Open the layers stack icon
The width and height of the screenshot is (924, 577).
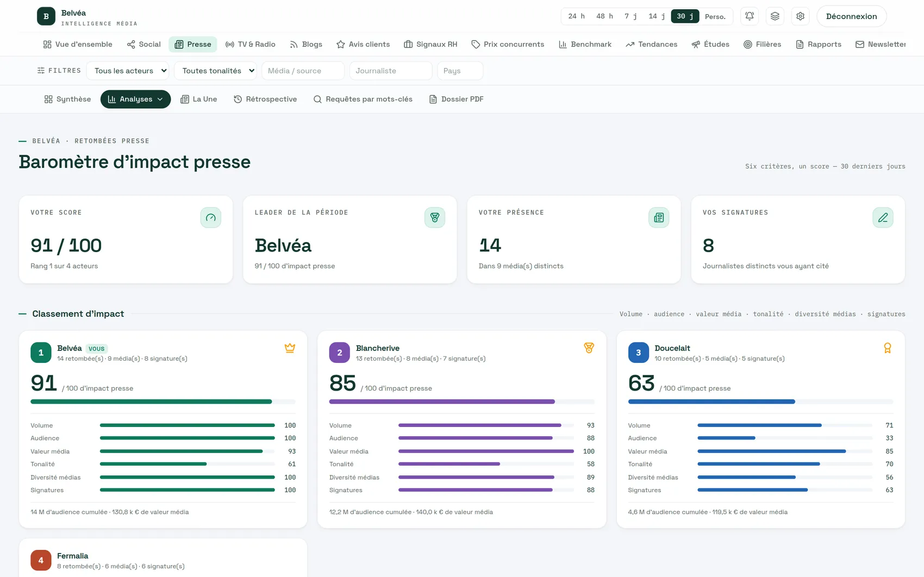click(775, 16)
